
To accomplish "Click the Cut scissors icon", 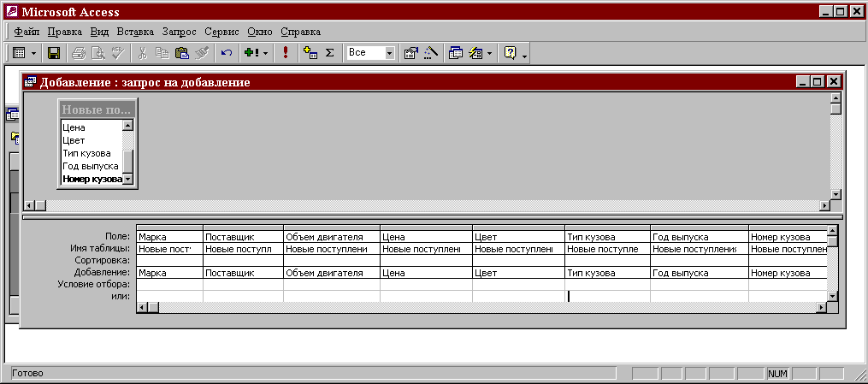I will tap(142, 53).
